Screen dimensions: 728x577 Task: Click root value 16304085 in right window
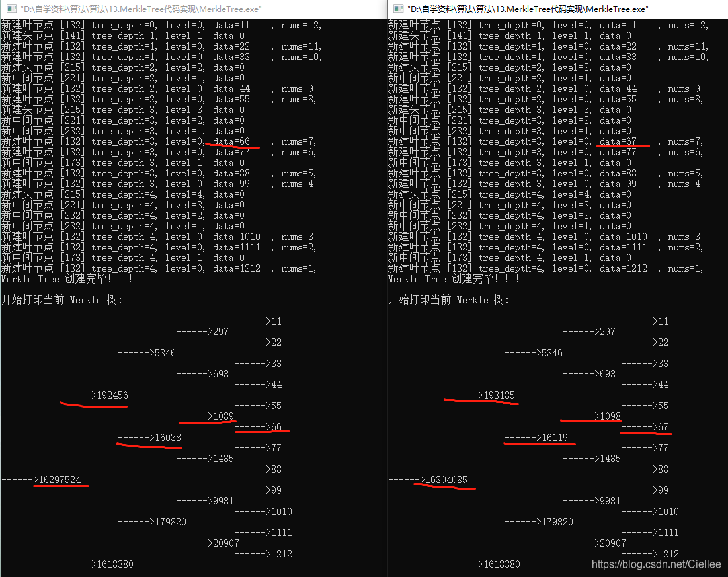coord(446,480)
